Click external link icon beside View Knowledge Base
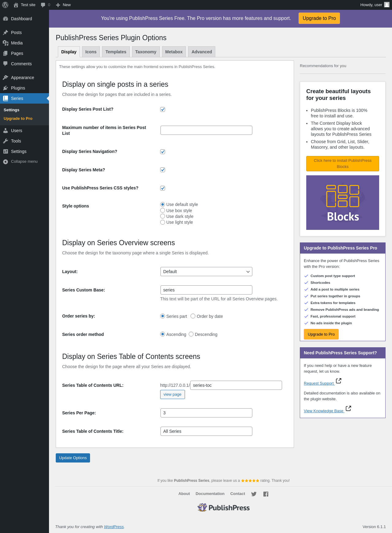Image resolution: width=392 pixels, height=533 pixels. click(349, 408)
